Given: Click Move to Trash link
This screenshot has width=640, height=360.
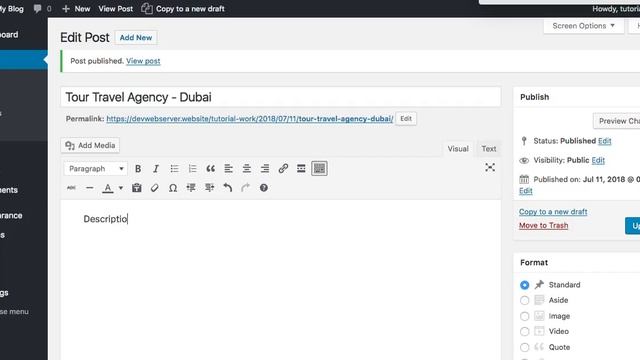Looking at the screenshot, I should click(543, 226).
